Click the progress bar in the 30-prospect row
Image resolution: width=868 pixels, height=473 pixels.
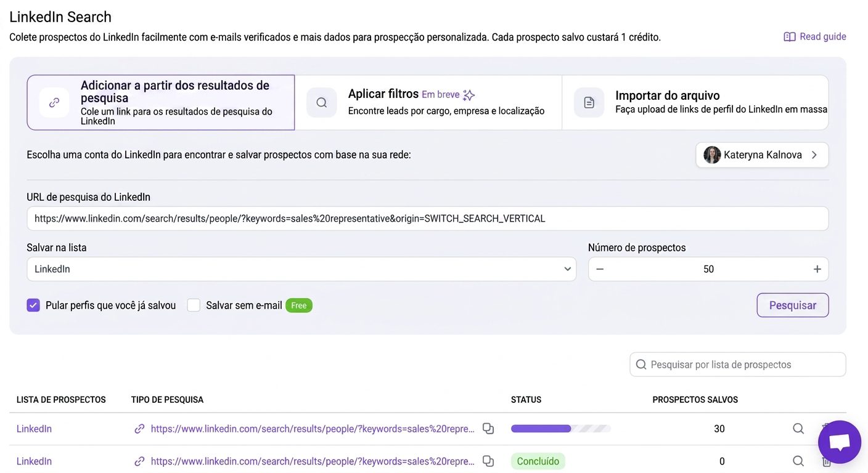click(560, 429)
